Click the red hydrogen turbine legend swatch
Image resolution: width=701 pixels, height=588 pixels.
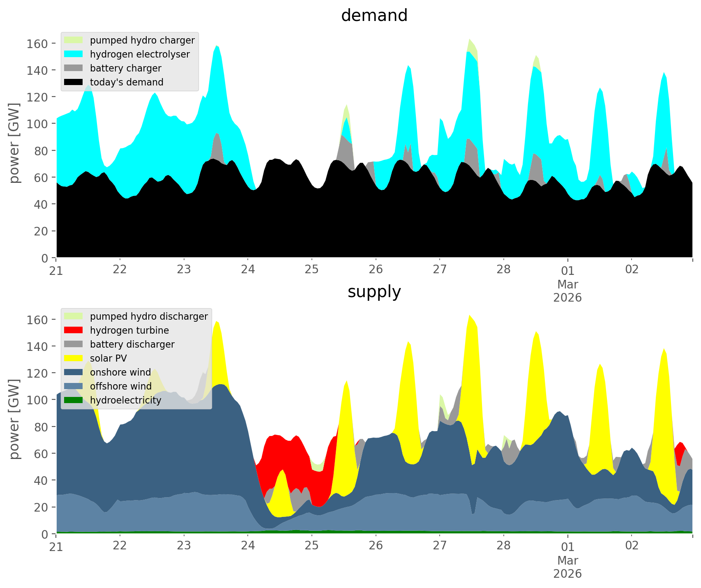[74, 330]
